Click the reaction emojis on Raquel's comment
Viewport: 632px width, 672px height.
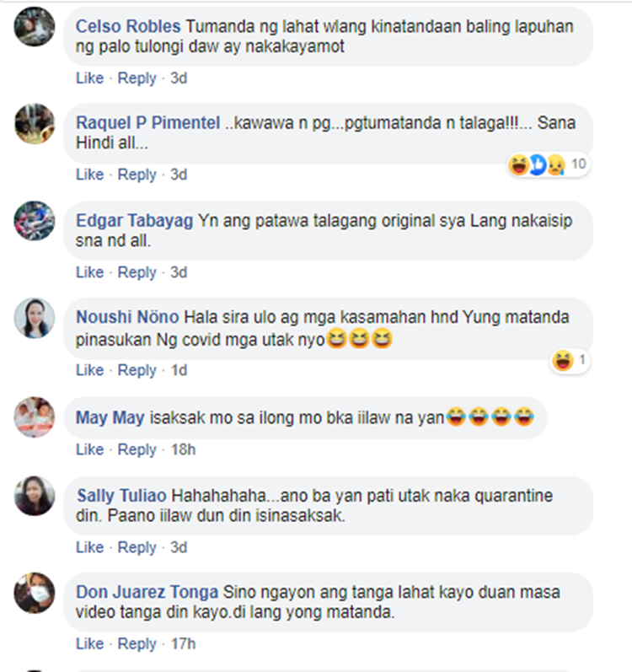(537, 164)
